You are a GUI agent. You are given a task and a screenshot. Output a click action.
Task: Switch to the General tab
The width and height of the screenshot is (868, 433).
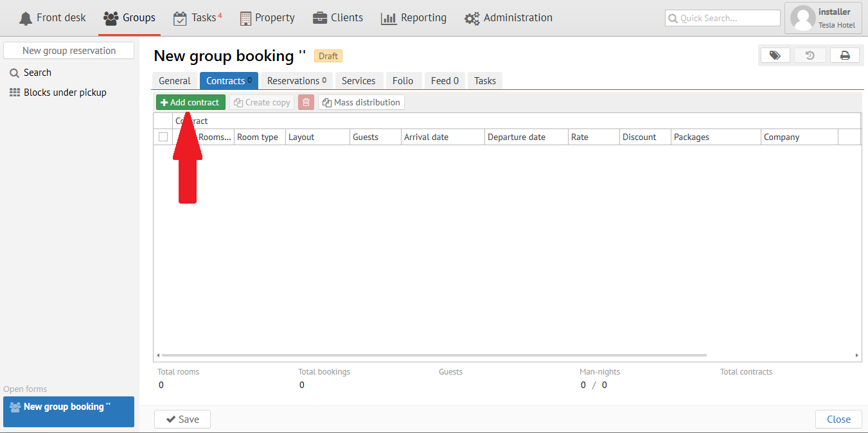(175, 81)
